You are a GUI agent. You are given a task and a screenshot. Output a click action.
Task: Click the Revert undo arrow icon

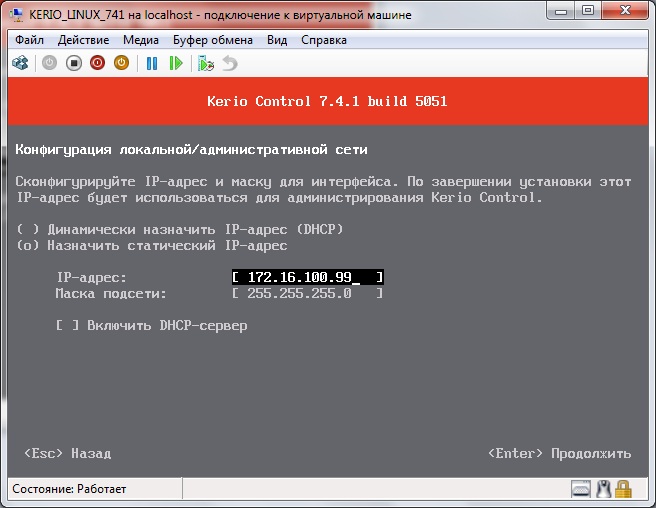(x=230, y=64)
